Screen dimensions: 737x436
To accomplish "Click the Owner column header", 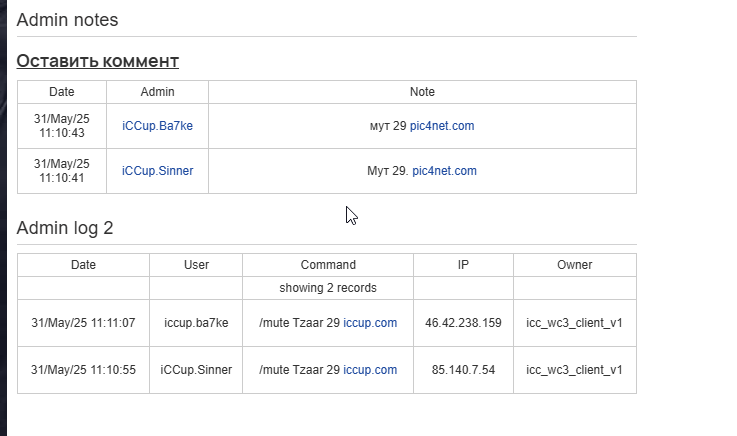I will 574,265.
